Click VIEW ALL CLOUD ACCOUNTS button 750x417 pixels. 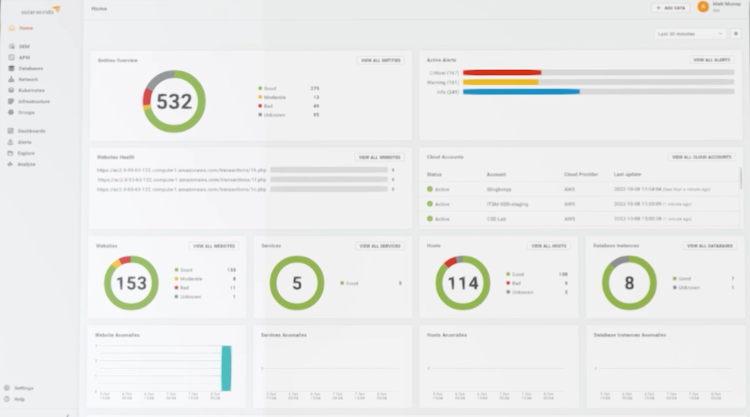702,157
